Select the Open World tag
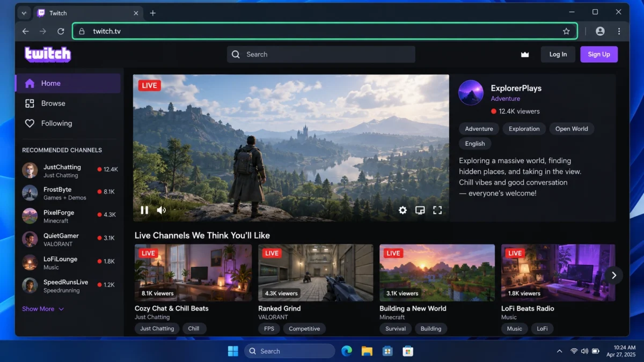This screenshot has width=644, height=362. tap(572, 129)
